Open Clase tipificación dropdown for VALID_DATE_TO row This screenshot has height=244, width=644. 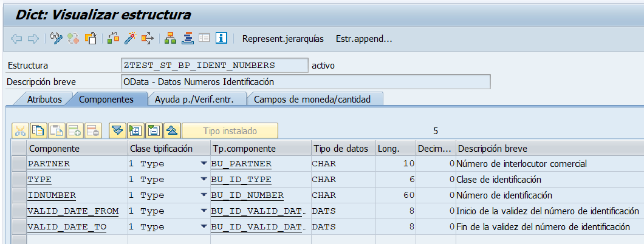[x=204, y=227]
